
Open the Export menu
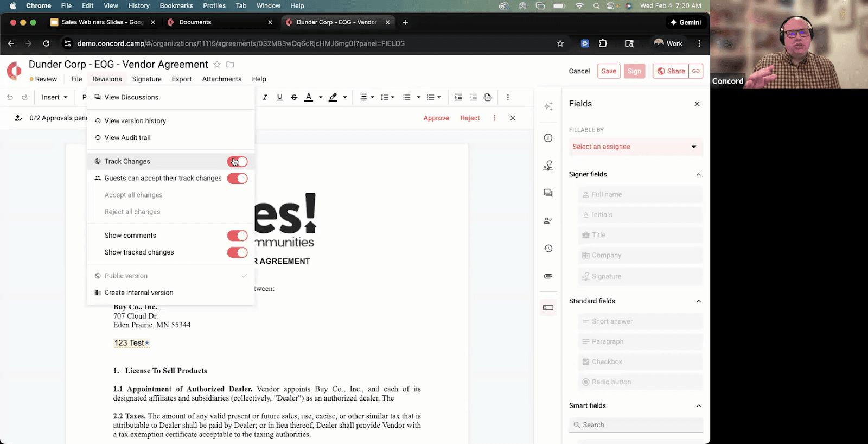(x=182, y=79)
